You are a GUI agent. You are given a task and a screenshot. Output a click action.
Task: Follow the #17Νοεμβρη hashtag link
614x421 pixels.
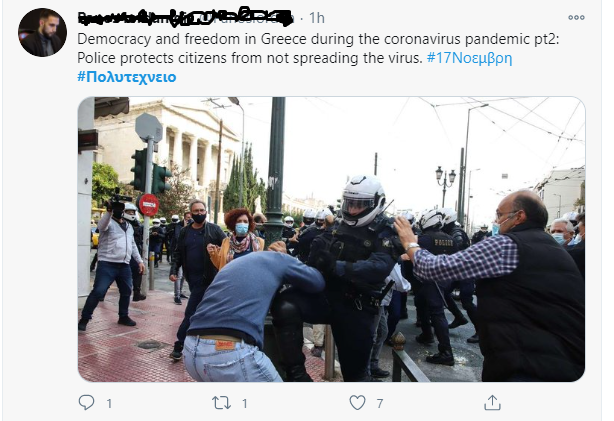469,58
